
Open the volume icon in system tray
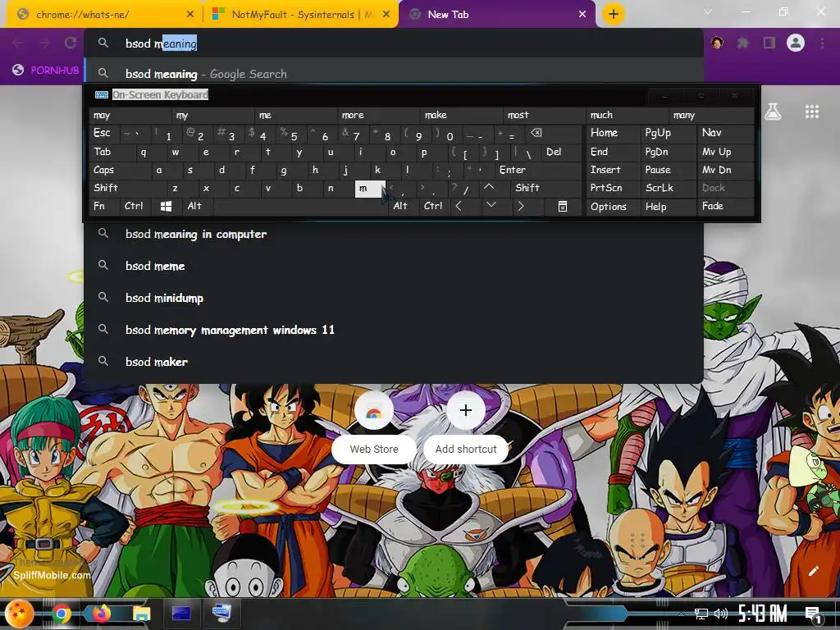721,614
